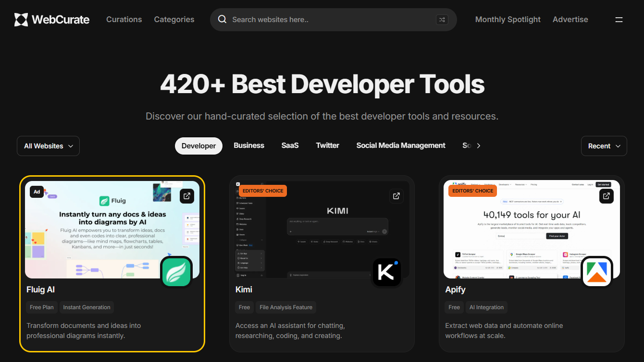
Task: Click the AI Integration tag
Action: pyautogui.click(x=486, y=307)
